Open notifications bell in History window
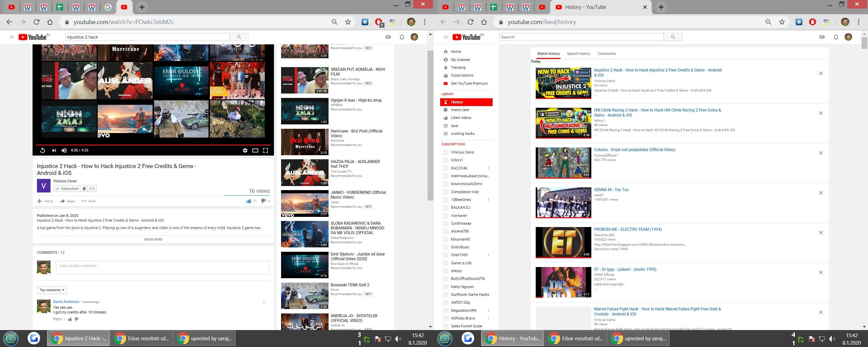 [x=836, y=37]
